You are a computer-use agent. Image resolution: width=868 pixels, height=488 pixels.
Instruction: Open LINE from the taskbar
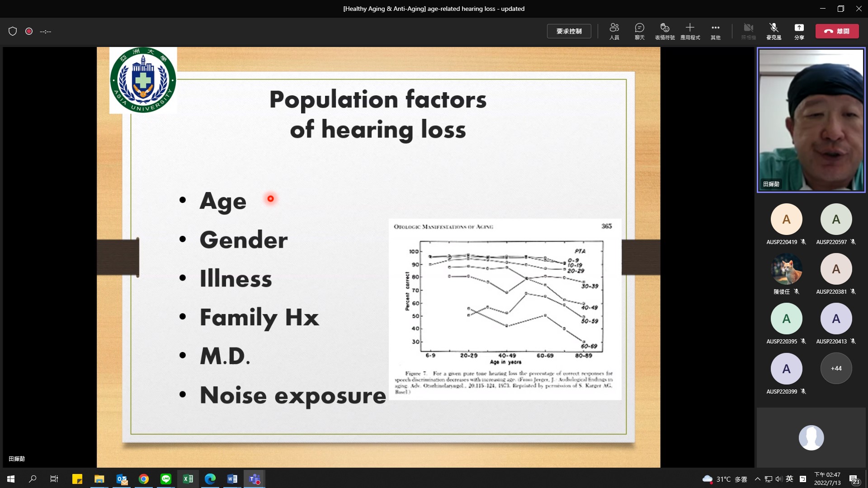[166, 479]
